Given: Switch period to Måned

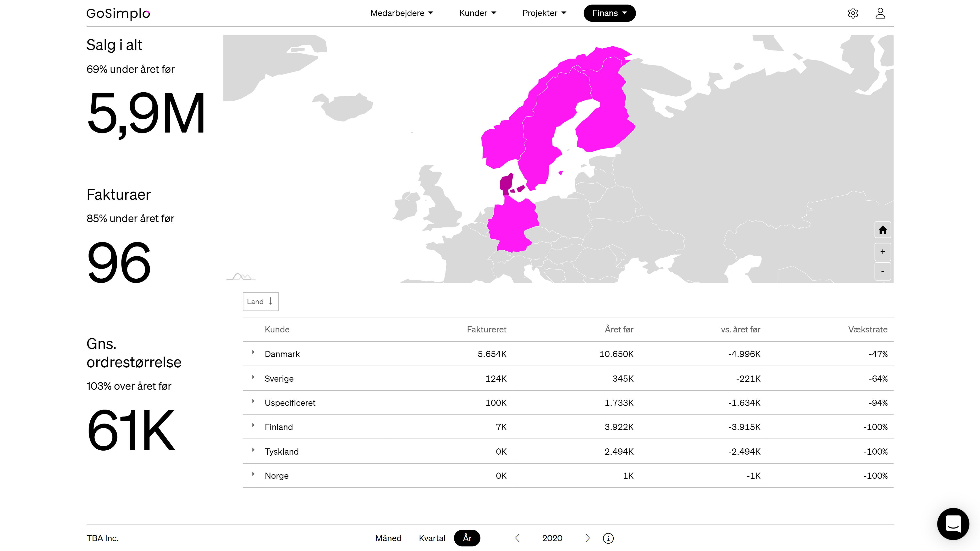Looking at the screenshot, I should coord(388,538).
